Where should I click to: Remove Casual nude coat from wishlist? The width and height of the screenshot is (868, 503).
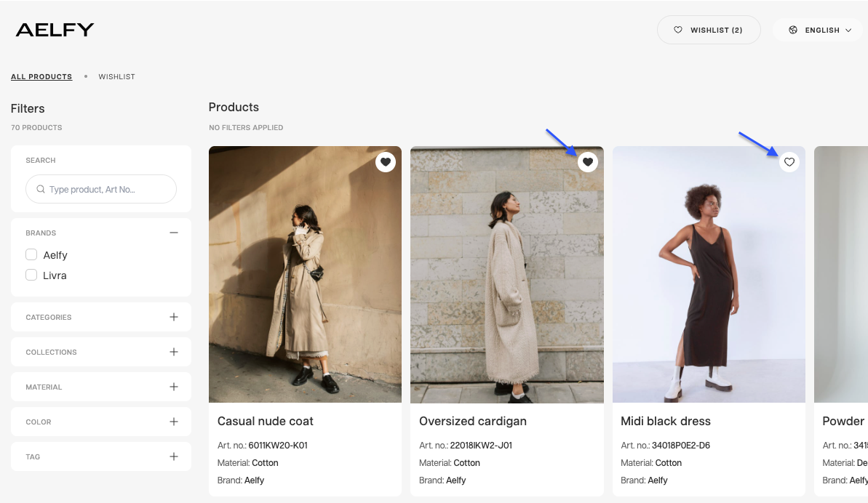[386, 162]
